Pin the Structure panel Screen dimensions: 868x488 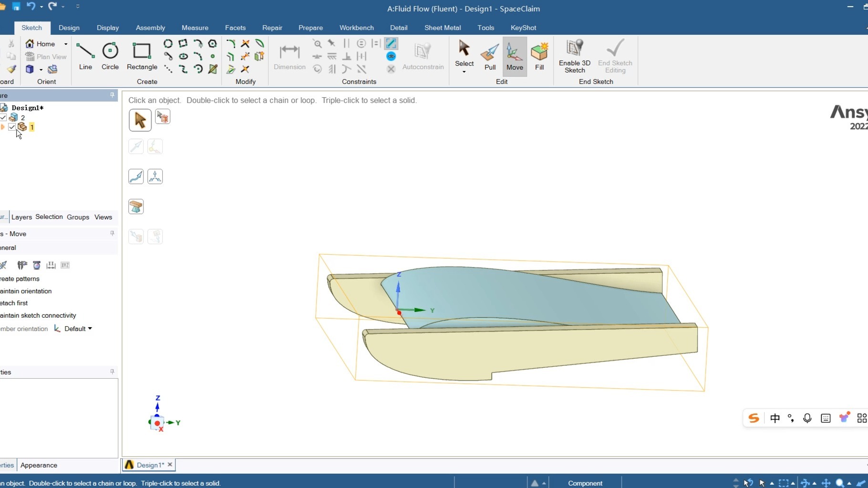tap(112, 95)
